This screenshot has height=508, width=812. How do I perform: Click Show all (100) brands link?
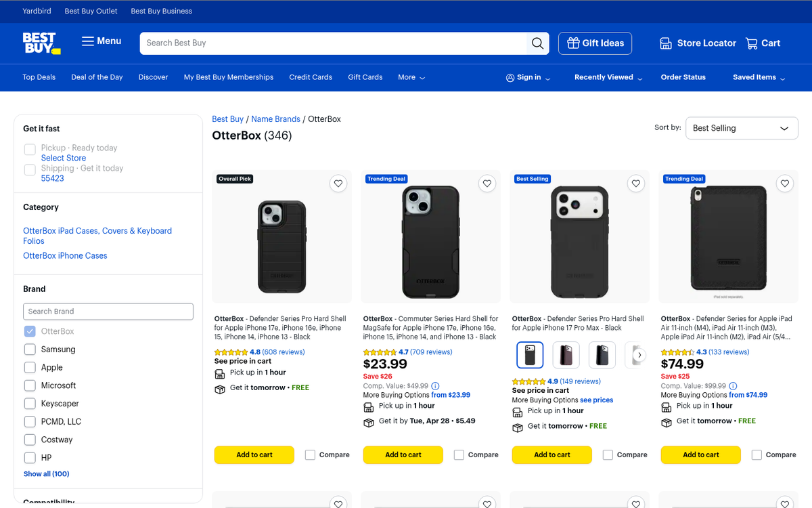tap(46, 473)
